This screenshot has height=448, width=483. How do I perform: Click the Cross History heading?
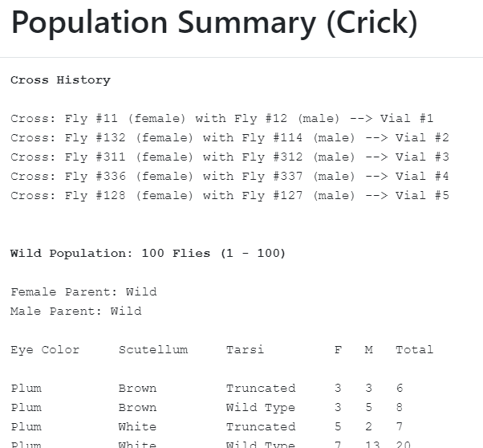click(60, 80)
